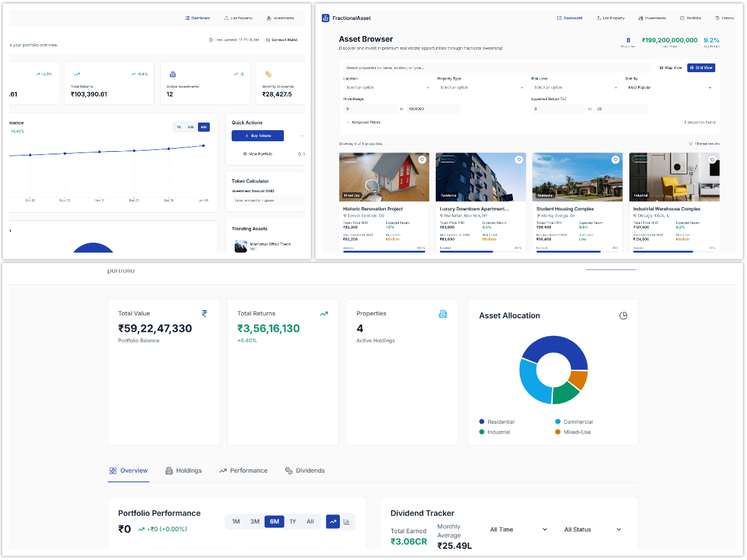
Task: Open All Status dropdown in Dividend Tracker
Action: tap(593, 530)
